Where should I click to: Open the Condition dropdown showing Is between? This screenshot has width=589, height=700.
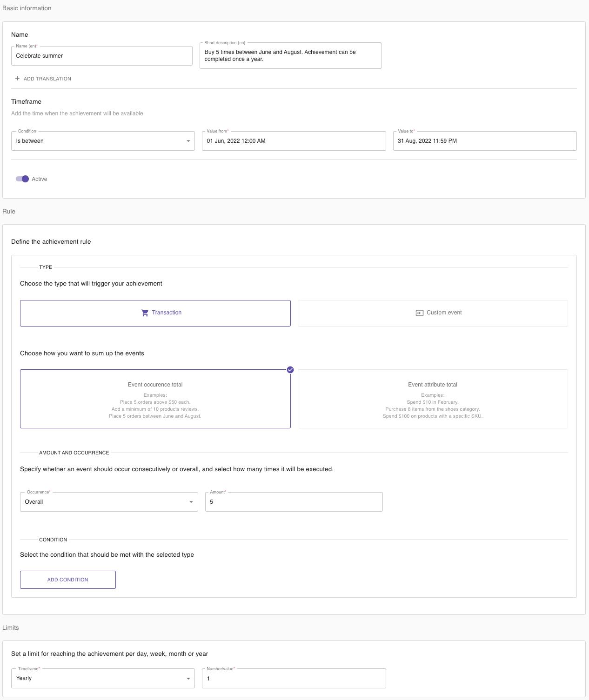[x=103, y=141]
